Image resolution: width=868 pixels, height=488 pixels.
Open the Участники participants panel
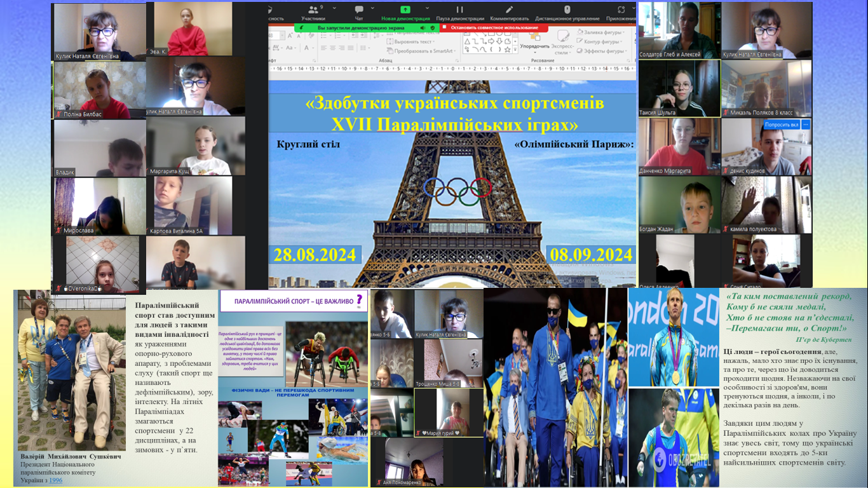(x=313, y=10)
